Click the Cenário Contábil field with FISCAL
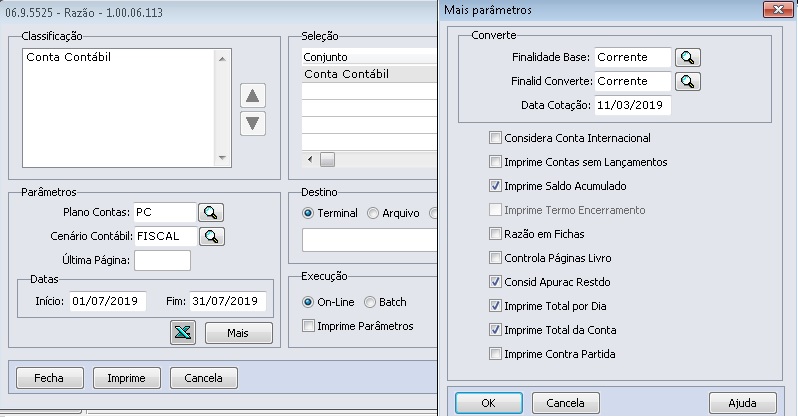 165,236
